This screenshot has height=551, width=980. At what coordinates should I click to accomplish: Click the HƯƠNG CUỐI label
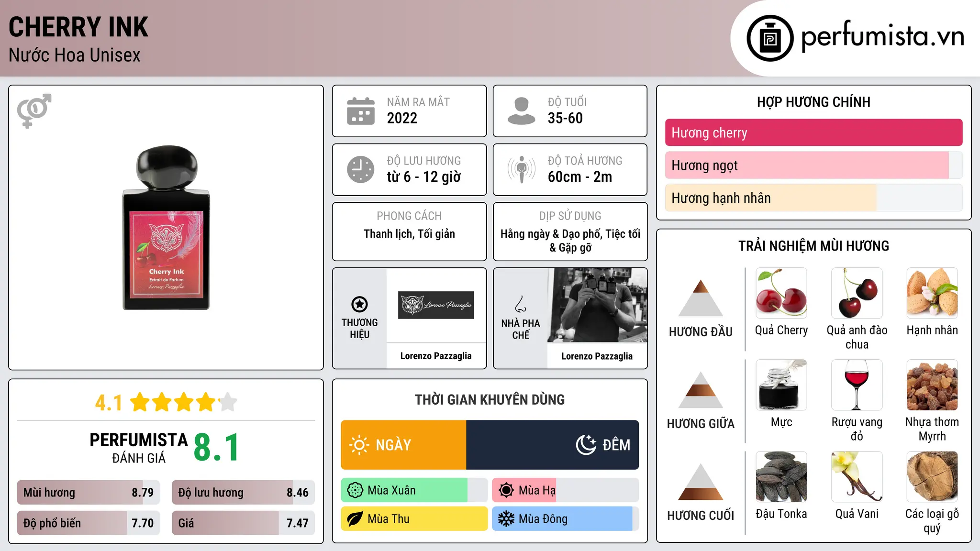tap(701, 516)
